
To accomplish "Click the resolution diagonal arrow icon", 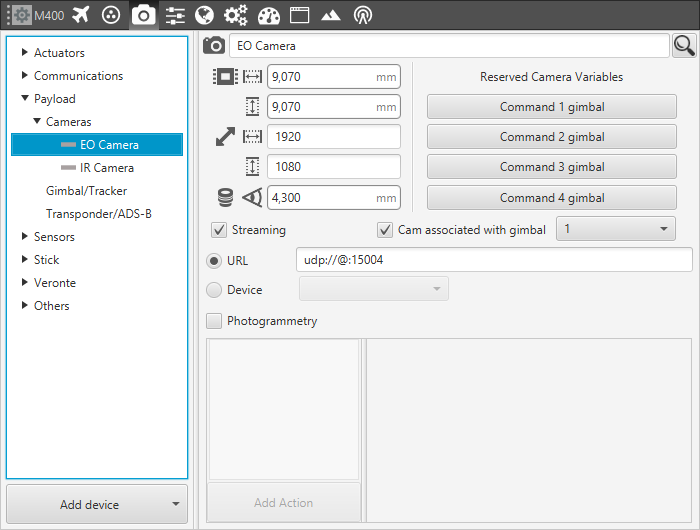I will click(x=225, y=137).
